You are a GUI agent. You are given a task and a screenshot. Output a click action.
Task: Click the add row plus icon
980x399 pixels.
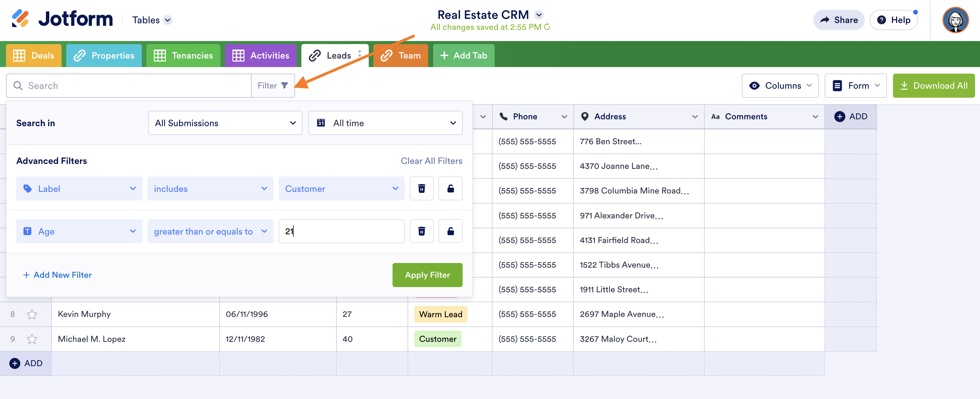tap(15, 363)
